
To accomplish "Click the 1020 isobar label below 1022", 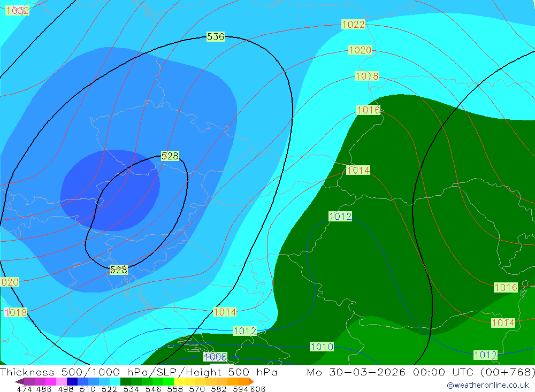I will tap(360, 50).
